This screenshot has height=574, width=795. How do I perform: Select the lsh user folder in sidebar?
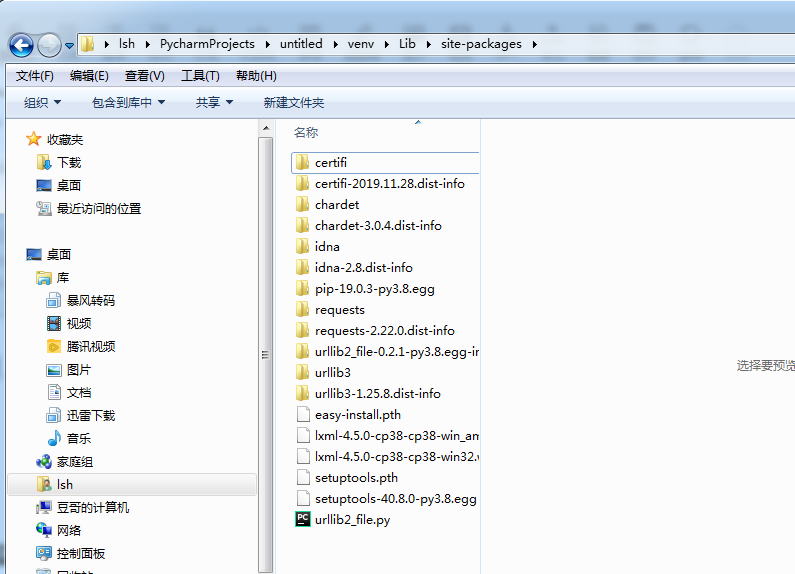coord(132,485)
